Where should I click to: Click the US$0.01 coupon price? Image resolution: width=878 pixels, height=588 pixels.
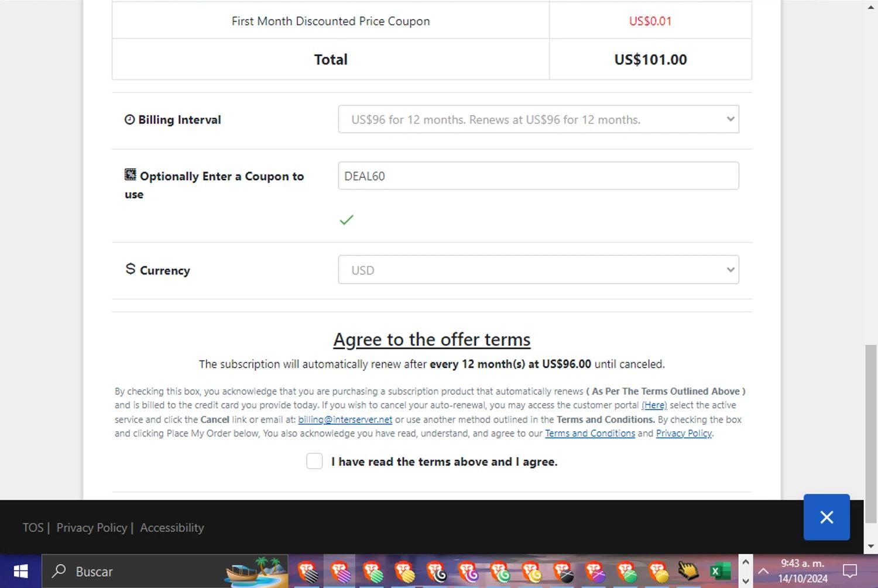pyautogui.click(x=650, y=21)
